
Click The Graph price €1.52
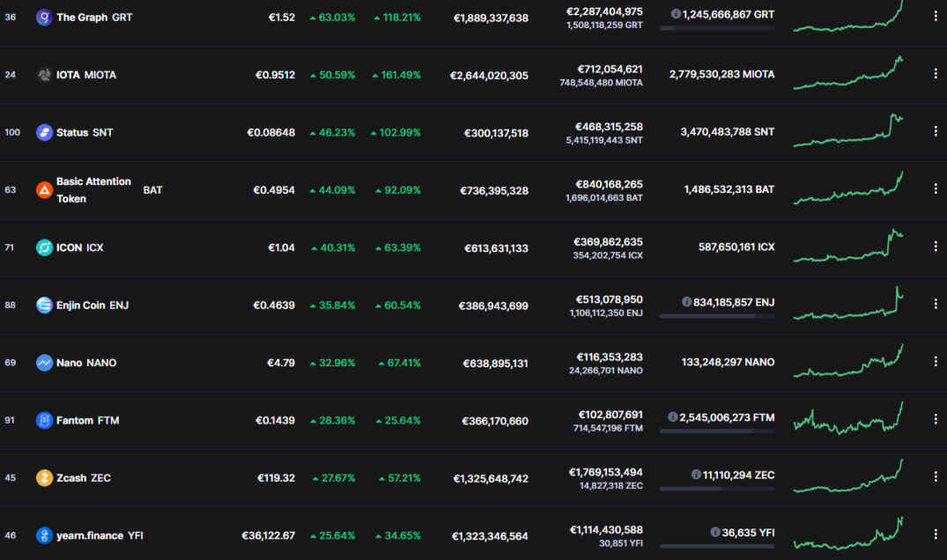click(x=281, y=18)
